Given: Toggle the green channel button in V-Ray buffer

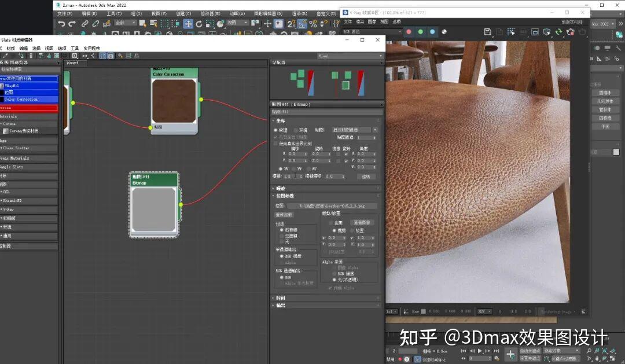Looking at the screenshot, I should [421, 31].
